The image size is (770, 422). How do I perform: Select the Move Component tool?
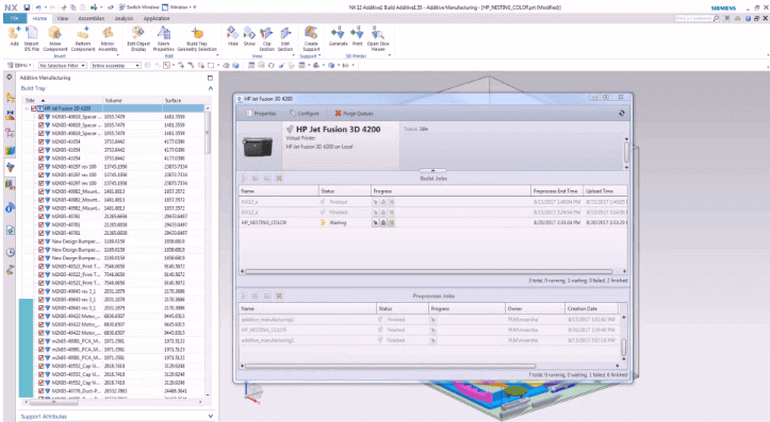point(55,38)
